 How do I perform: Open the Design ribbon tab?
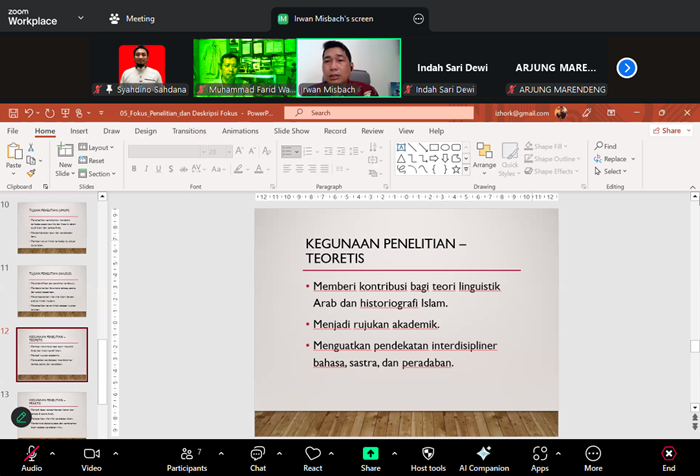(x=146, y=131)
